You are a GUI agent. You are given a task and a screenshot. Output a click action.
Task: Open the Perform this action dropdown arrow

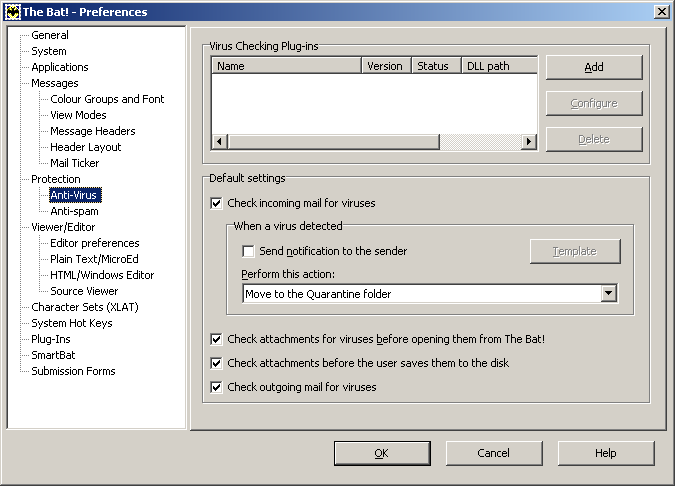point(608,294)
